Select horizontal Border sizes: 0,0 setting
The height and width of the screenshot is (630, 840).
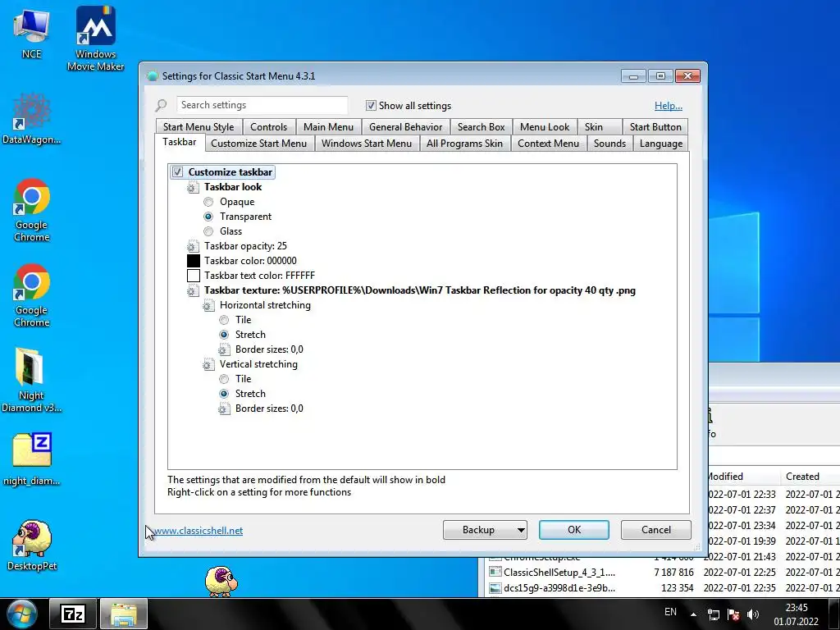(269, 349)
